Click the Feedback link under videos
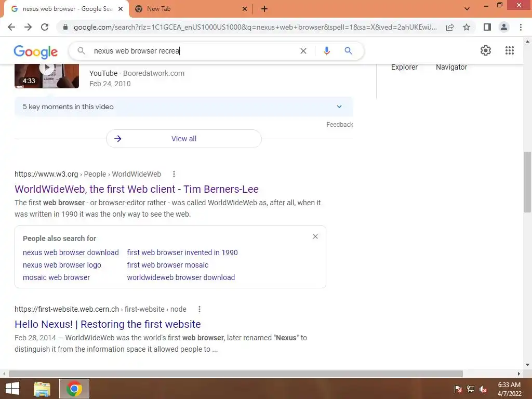This screenshot has height=399, width=532. pos(340,125)
